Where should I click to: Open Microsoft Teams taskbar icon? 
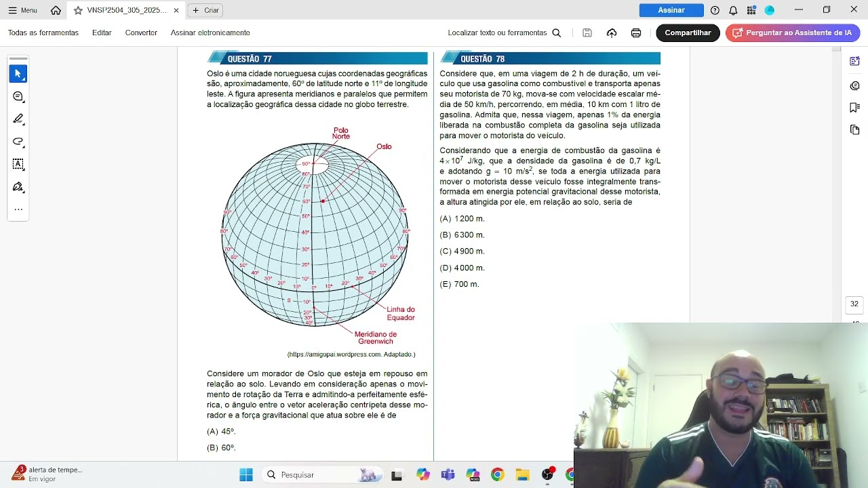coord(448,474)
